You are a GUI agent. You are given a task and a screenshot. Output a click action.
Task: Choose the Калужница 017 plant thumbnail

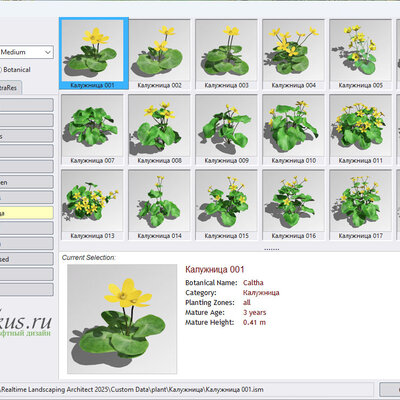[x=360, y=205]
